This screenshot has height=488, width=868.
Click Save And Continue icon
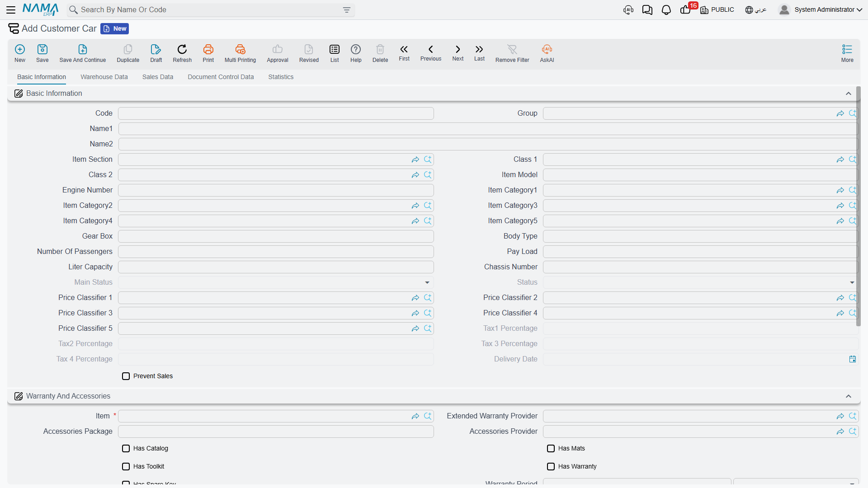click(82, 53)
